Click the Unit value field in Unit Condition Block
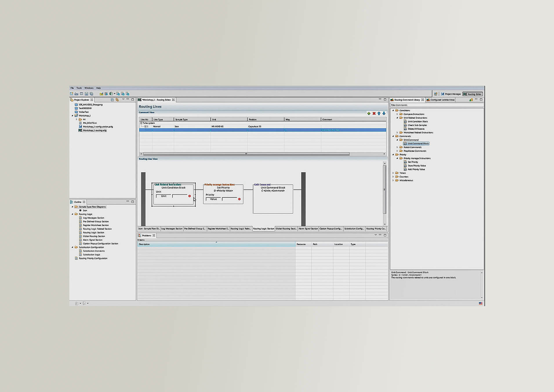 179,196
